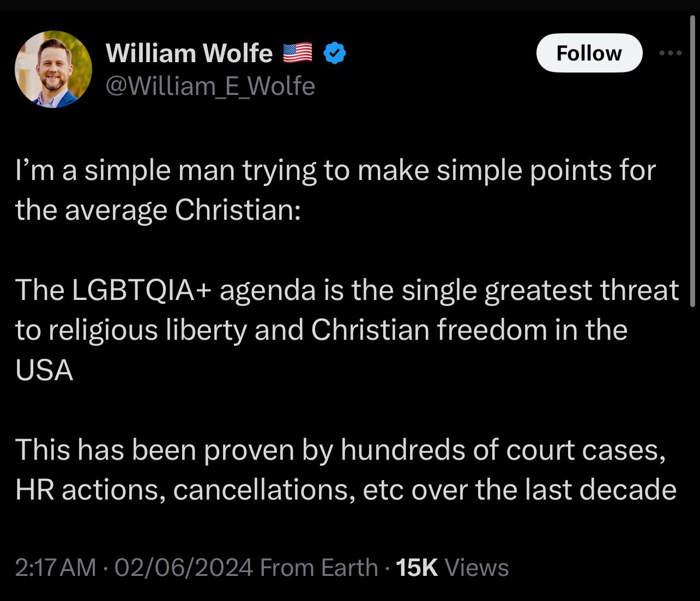Click the "to religious liberty" text line
This screenshot has width=700, height=601.
point(322,329)
